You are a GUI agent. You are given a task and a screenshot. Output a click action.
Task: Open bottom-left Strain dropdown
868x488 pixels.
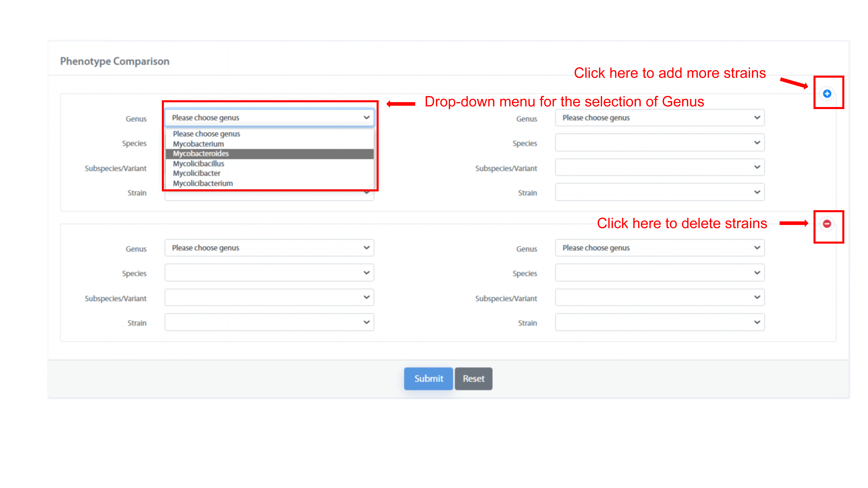(269, 322)
